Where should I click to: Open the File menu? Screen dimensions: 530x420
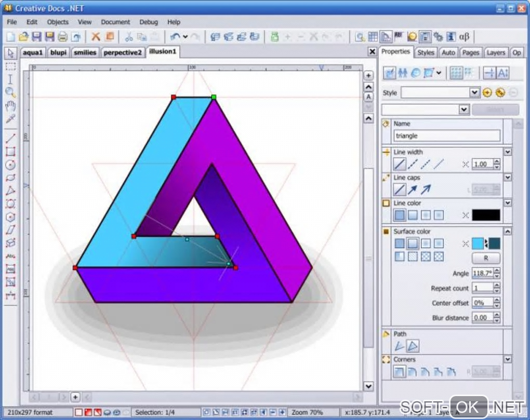[12, 22]
